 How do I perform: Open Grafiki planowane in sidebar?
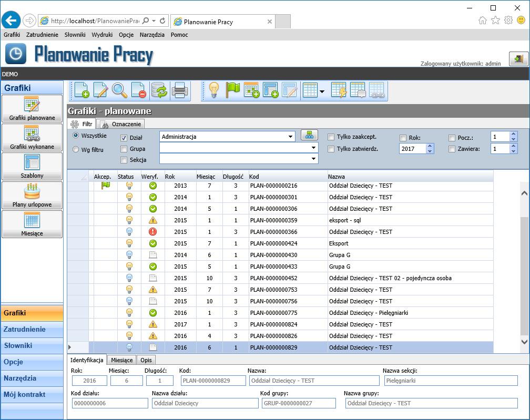tap(32, 108)
